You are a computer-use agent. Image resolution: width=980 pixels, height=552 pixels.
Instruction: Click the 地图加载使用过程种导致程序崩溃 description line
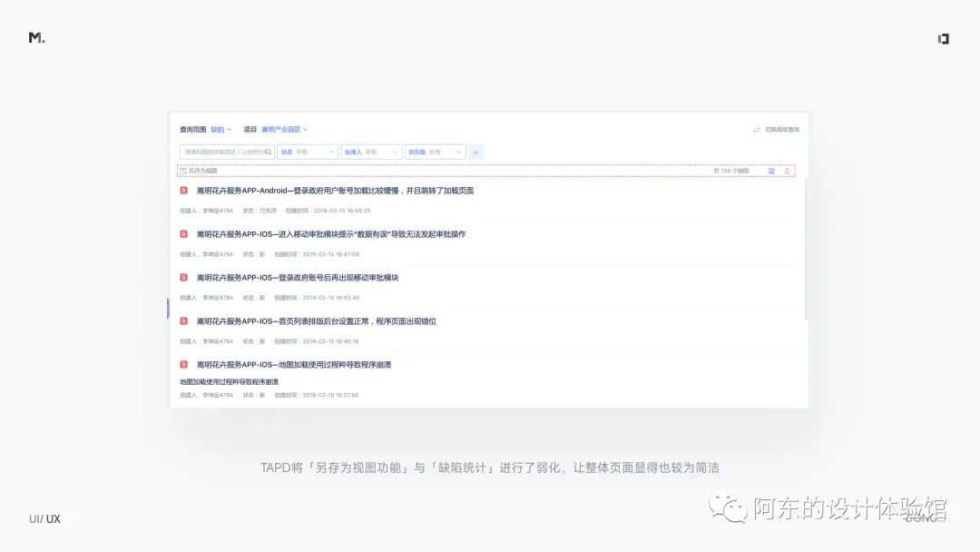tap(230, 382)
